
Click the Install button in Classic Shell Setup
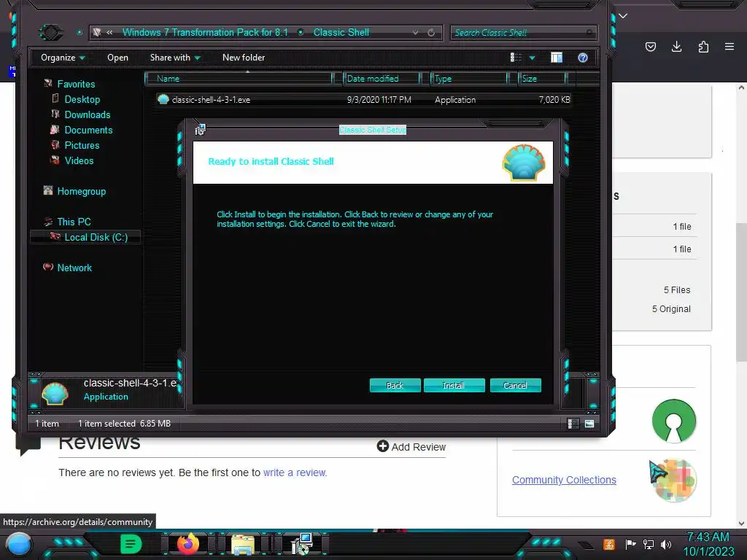[x=454, y=385]
